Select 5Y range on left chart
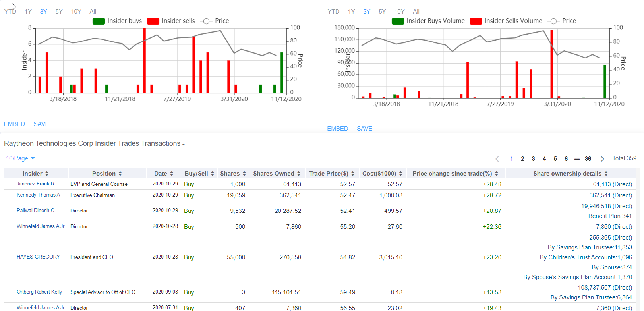 59,12
